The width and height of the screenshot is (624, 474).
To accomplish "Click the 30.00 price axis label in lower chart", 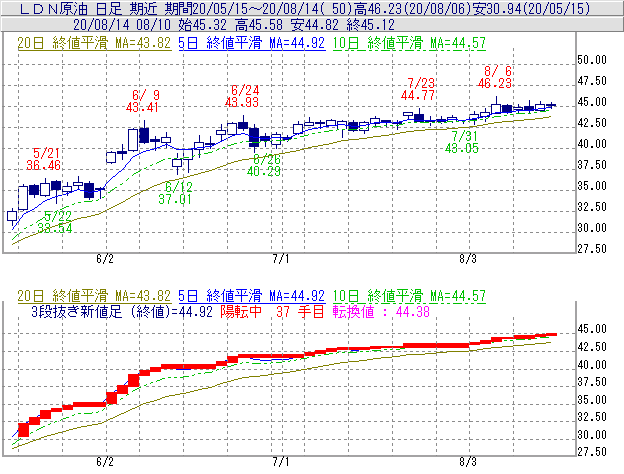I will click(592, 434).
